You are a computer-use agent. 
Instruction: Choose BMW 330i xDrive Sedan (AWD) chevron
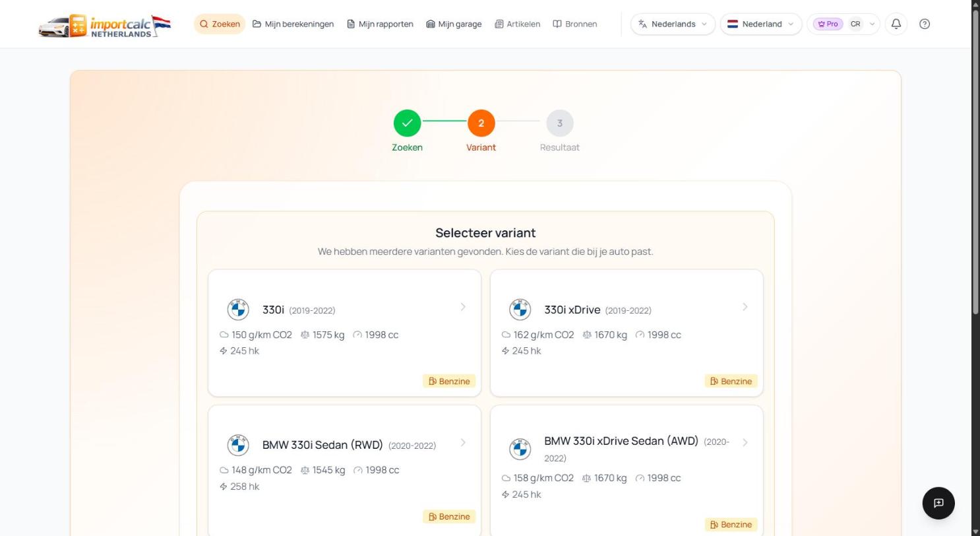(x=745, y=442)
